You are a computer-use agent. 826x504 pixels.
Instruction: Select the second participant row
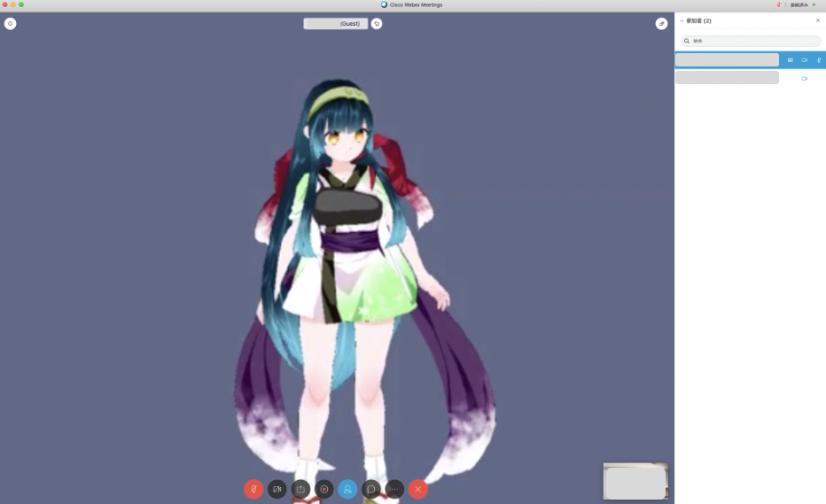coord(750,78)
